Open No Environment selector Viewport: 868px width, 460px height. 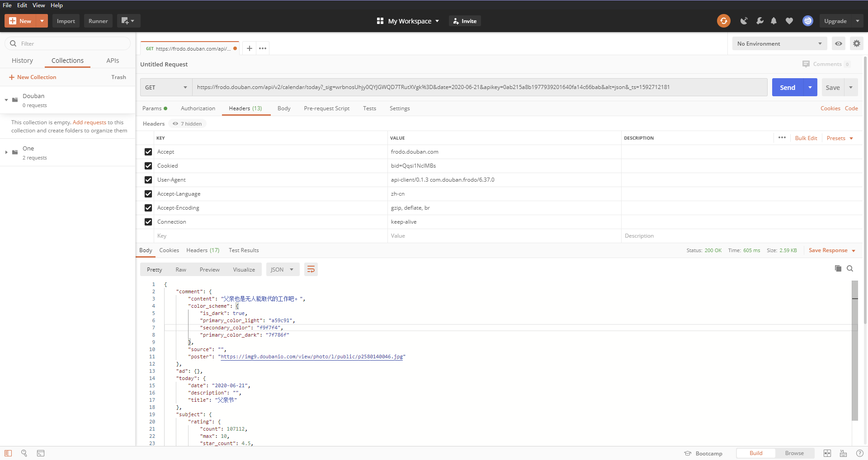779,43
